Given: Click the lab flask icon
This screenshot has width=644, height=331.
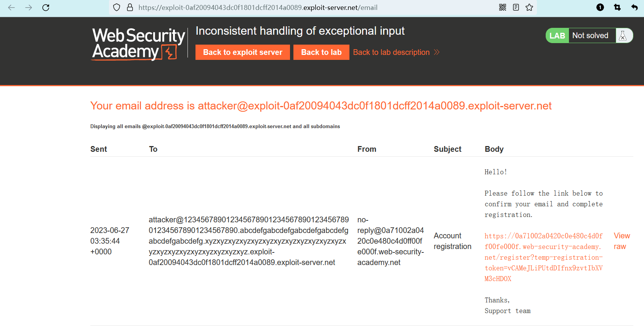Looking at the screenshot, I should [x=623, y=35].
